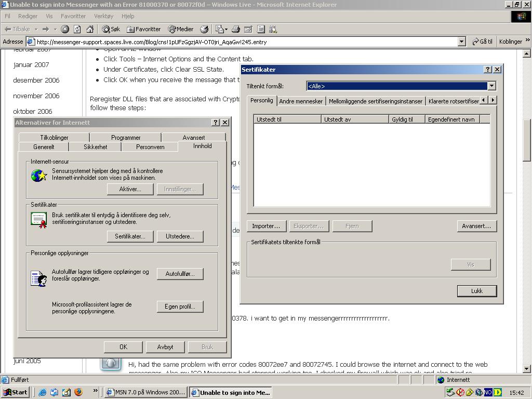Click Gå til go button

482,42
